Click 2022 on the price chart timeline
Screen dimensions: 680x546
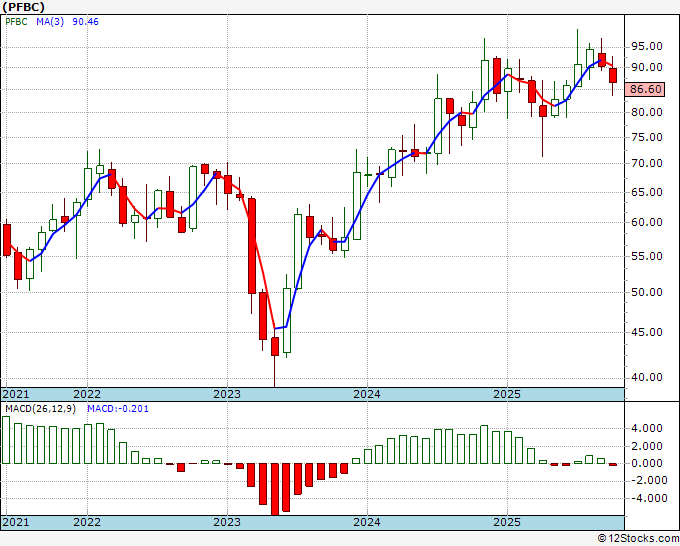[x=87, y=394]
